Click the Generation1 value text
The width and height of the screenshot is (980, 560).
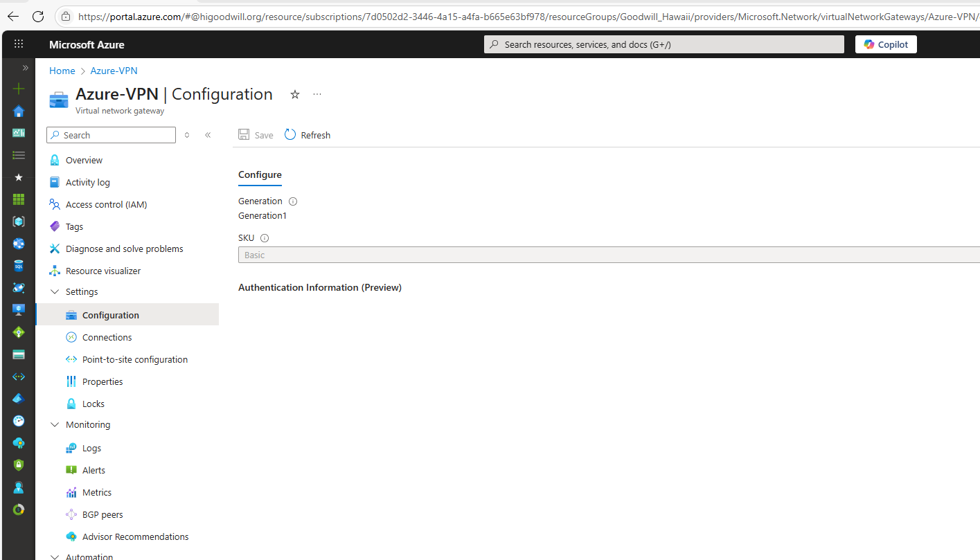pyautogui.click(x=262, y=216)
